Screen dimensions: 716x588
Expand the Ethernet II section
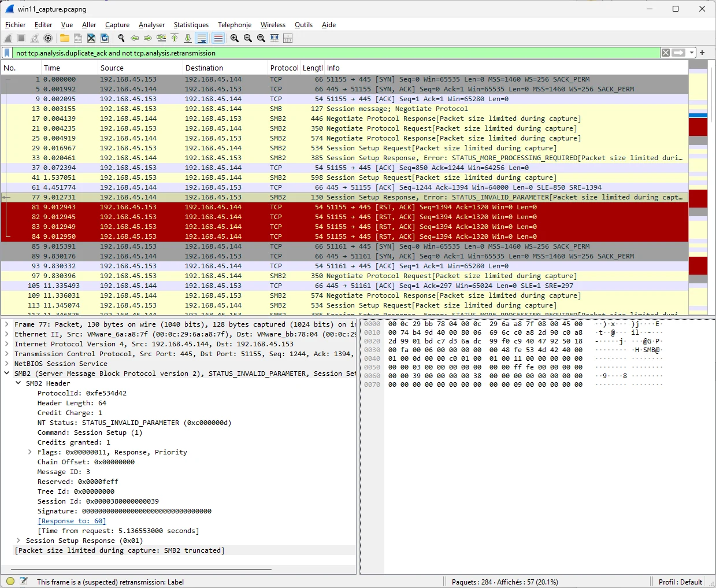click(6, 334)
